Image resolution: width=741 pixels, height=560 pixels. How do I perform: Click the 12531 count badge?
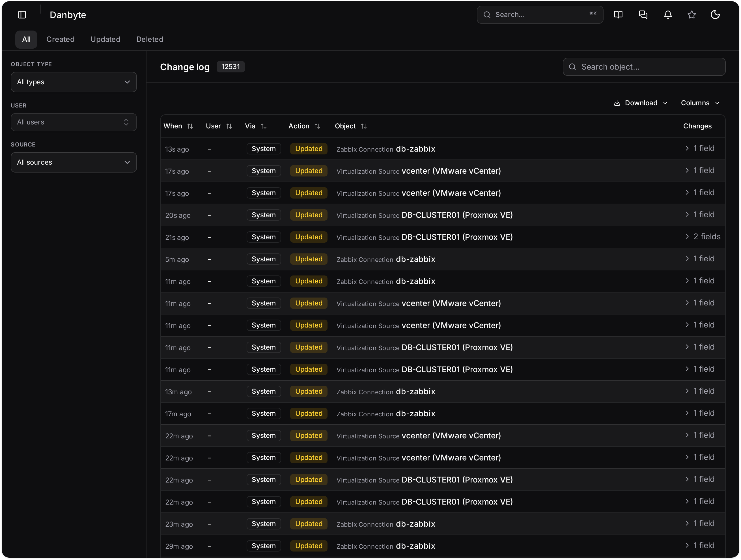click(x=231, y=67)
